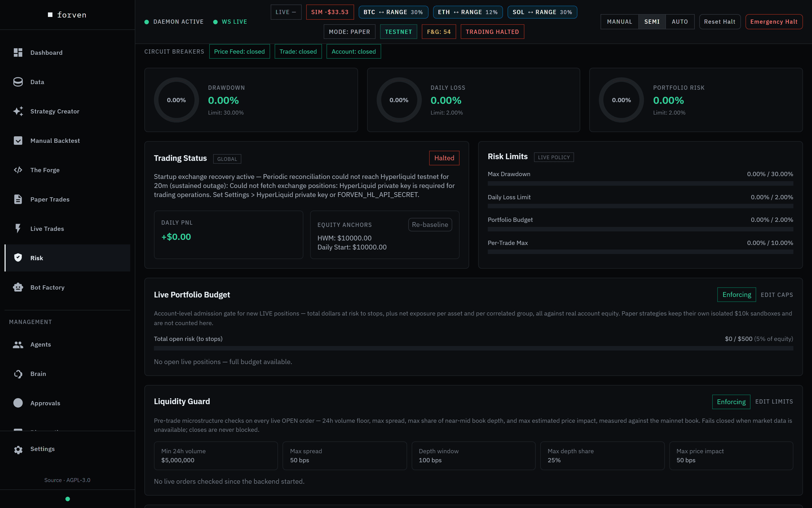
Task: Click the Price Feed: closed breaker
Action: pyautogui.click(x=239, y=51)
